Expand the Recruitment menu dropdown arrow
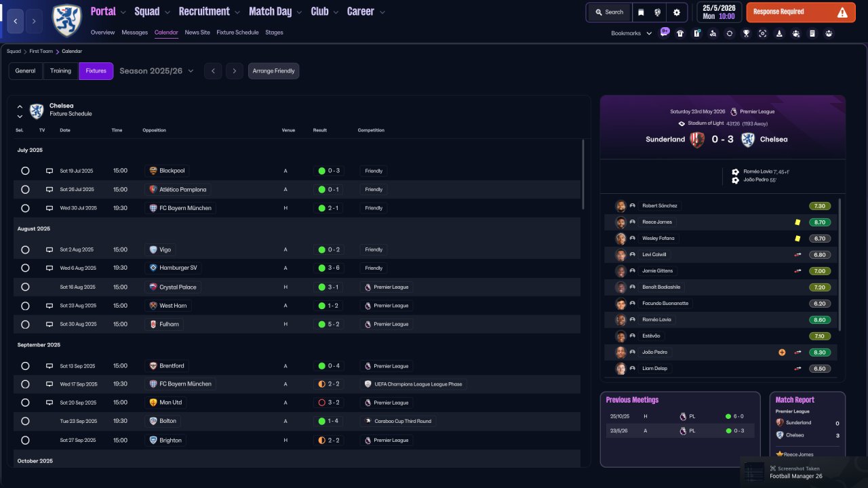The width and height of the screenshot is (868, 488). 237,12
